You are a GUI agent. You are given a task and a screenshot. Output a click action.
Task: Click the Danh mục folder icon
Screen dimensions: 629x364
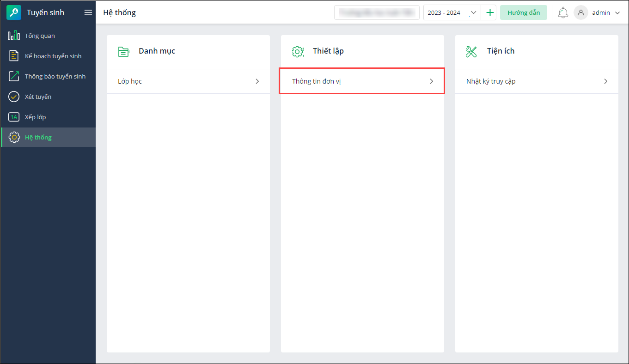(123, 51)
